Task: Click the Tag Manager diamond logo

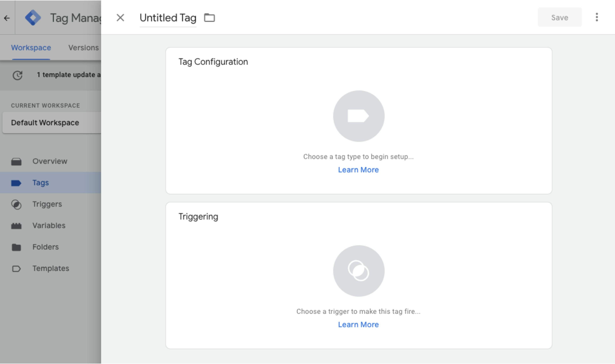Action: (33, 18)
